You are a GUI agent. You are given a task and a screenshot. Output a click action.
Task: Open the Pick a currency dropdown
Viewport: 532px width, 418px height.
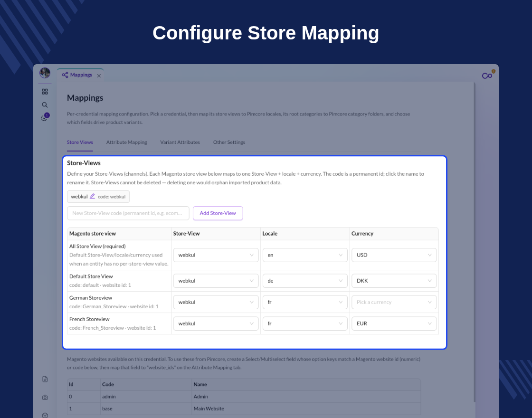pos(394,302)
